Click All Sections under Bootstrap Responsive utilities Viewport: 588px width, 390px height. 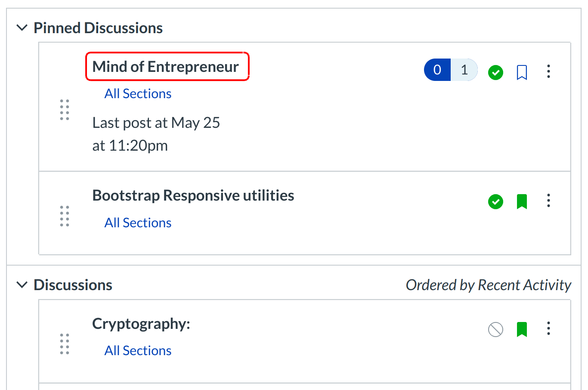[x=138, y=223]
